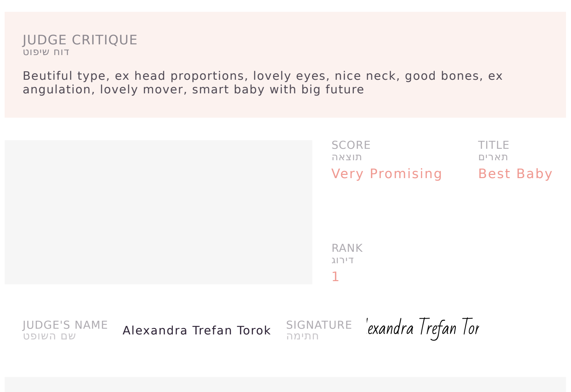Click the Hebrew subtitle under JUDGE CRITIQUE
The width and height of the screenshot is (571, 392).
click(x=46, y=52)
